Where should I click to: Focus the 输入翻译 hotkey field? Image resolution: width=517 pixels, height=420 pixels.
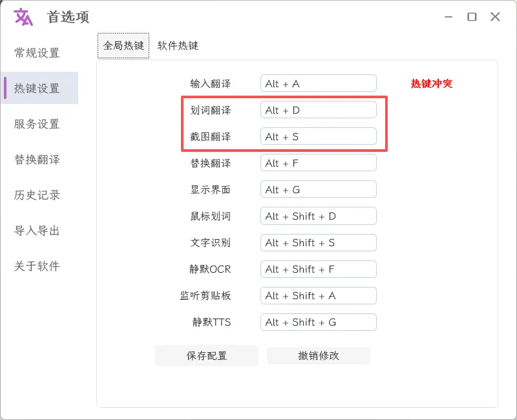(318, 83)
